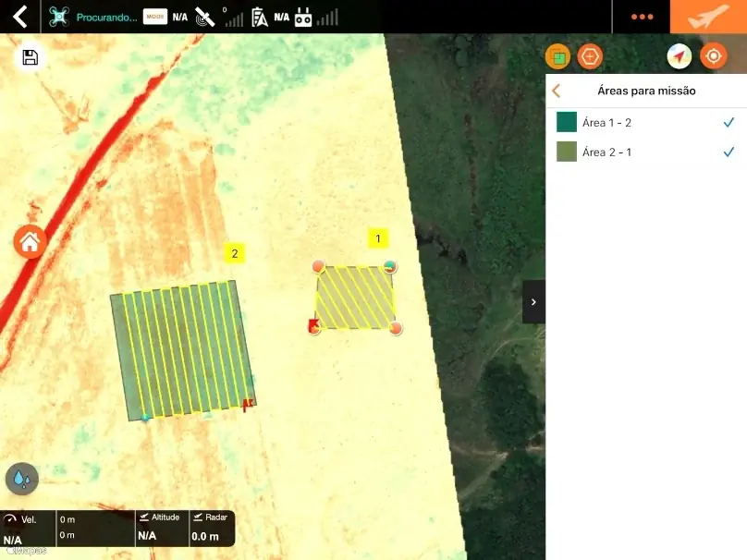747x560 pixels.
Task: Open the flight MODE indicator
Action: pyautogui.click(x=155, y=17)
